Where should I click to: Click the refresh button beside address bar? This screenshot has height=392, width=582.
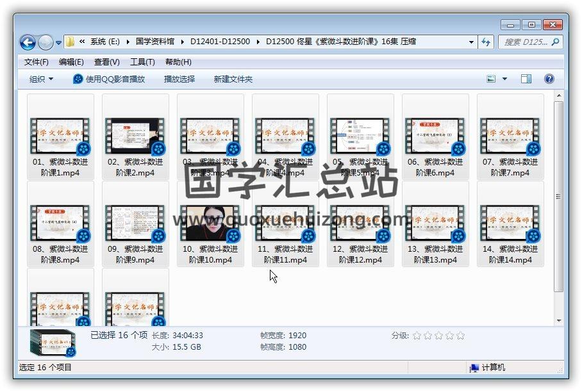tap(485, 42)
